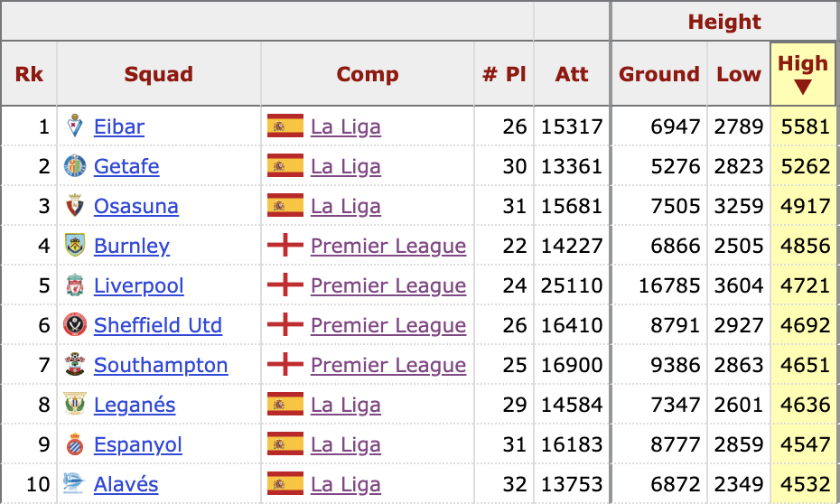
Task: Click the Sheffield Utd club crest icon
Action: pos(75,325)
